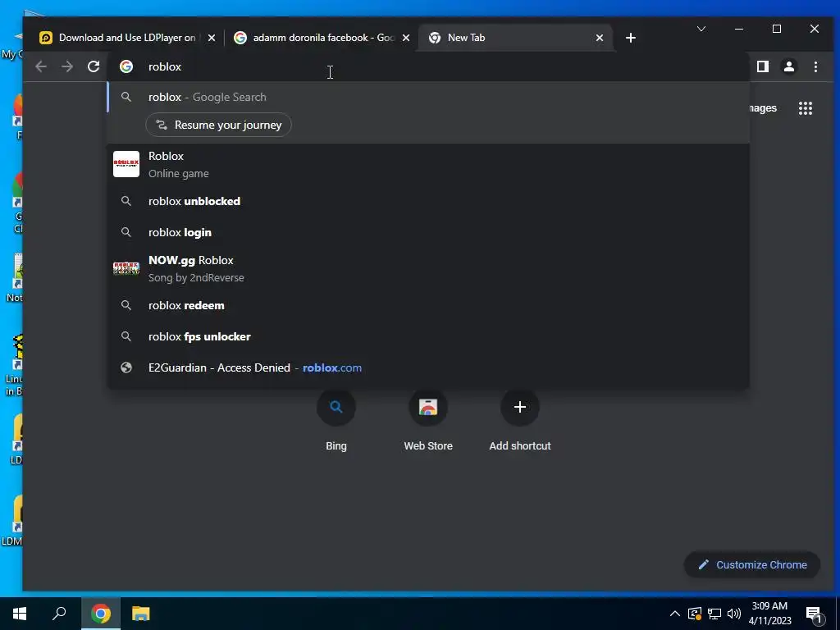The height and width of the screenshot is (630, 840).
Task: Reload the page with the refresh icon
Action: coord(94,66)
